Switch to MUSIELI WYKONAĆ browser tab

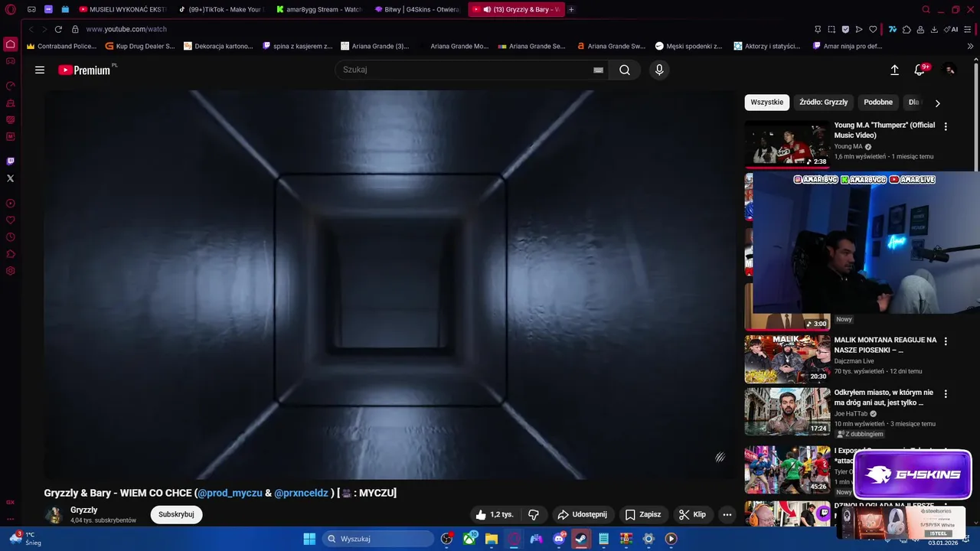(x=122, y=9)
